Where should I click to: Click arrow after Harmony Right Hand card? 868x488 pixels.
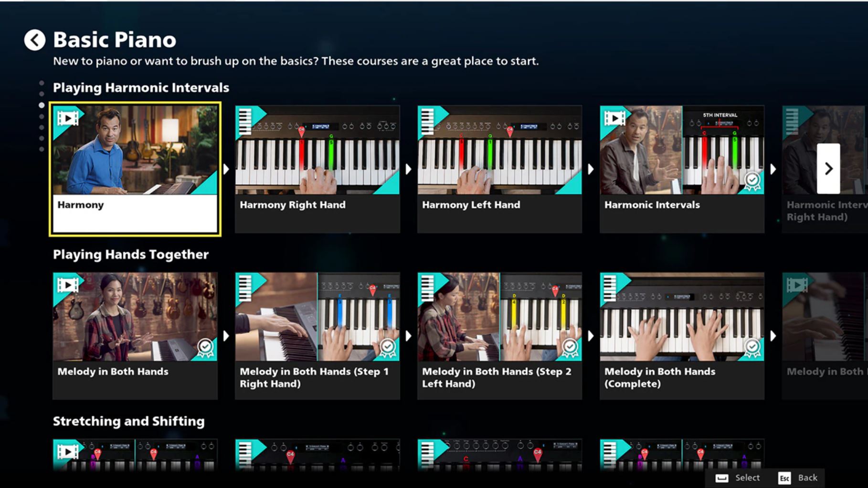click(x=409, y=169)
